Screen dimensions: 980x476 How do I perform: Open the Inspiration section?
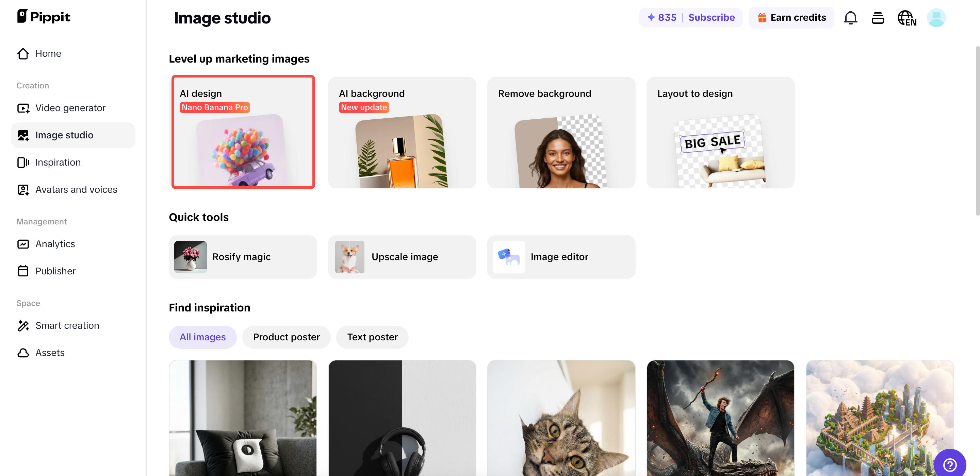click(58, 162)
